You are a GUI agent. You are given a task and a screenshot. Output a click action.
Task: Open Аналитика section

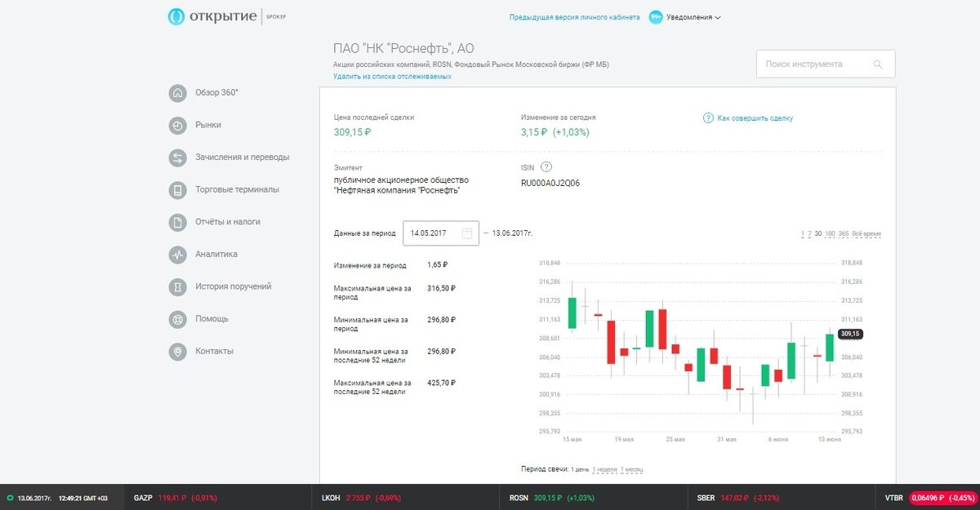tap(216, 255)
